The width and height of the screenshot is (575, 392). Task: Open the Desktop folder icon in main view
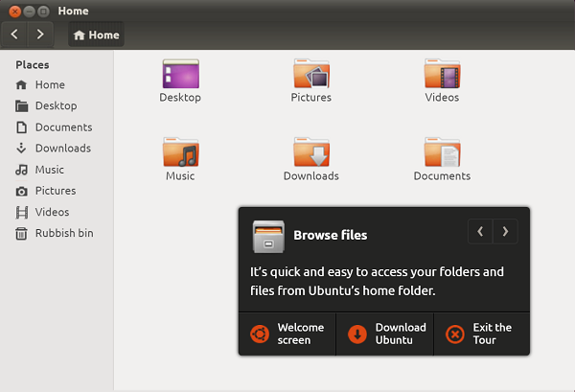pos(181,74)
